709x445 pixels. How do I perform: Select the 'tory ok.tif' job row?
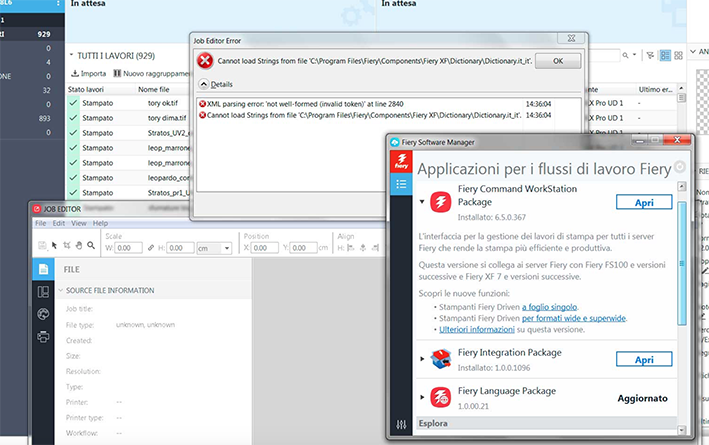(129, 103)
